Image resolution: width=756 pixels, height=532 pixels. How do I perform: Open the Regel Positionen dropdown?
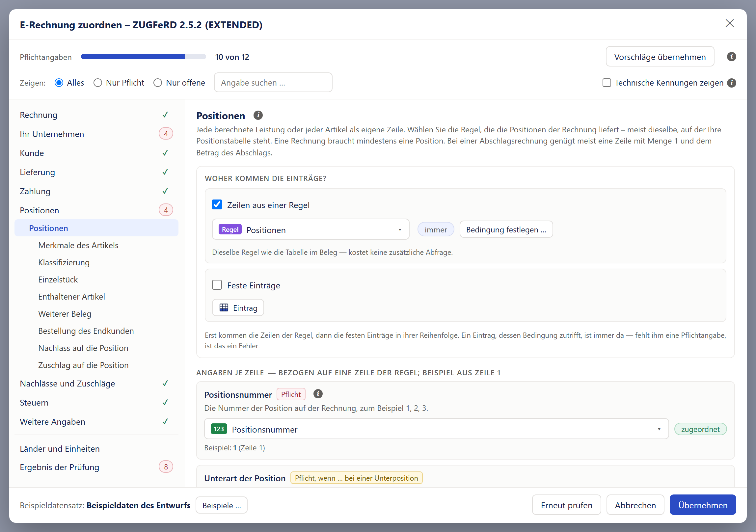310,229
